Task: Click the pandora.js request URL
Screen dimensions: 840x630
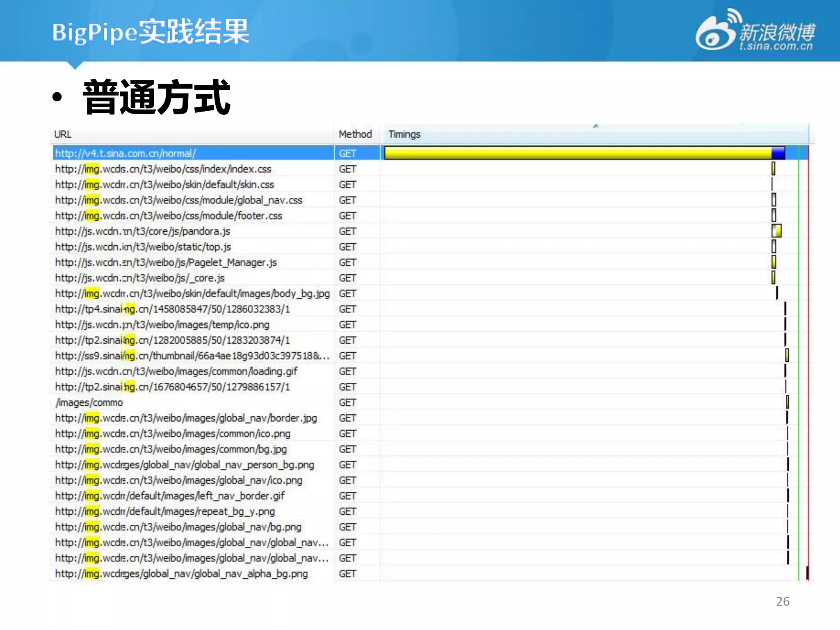Action: 142,231
